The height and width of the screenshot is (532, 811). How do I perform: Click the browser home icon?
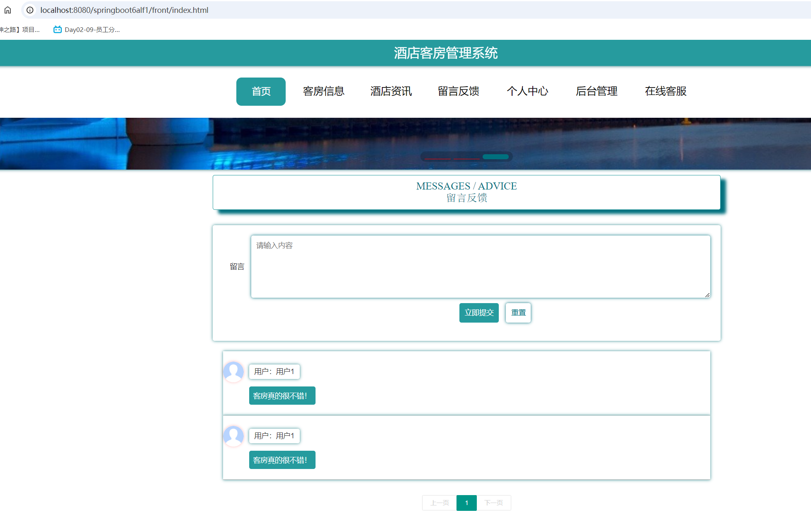coord(8,10)
